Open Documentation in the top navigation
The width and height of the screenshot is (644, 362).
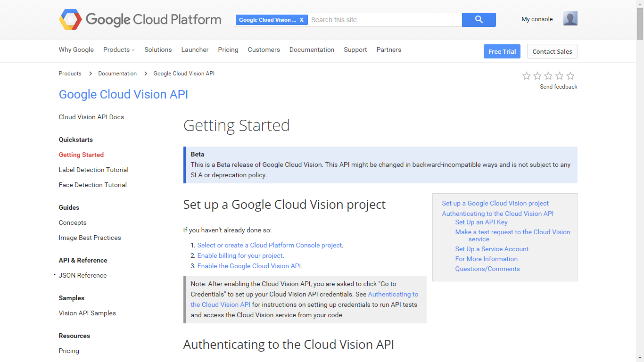pyautogui.click(x=312, y=49)
